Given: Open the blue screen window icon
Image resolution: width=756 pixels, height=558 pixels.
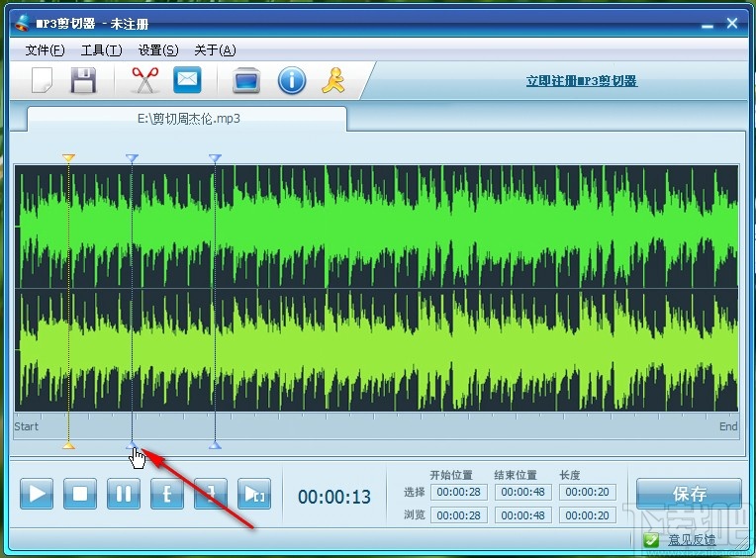Looking at the screenshot, I should coord(246,80).
